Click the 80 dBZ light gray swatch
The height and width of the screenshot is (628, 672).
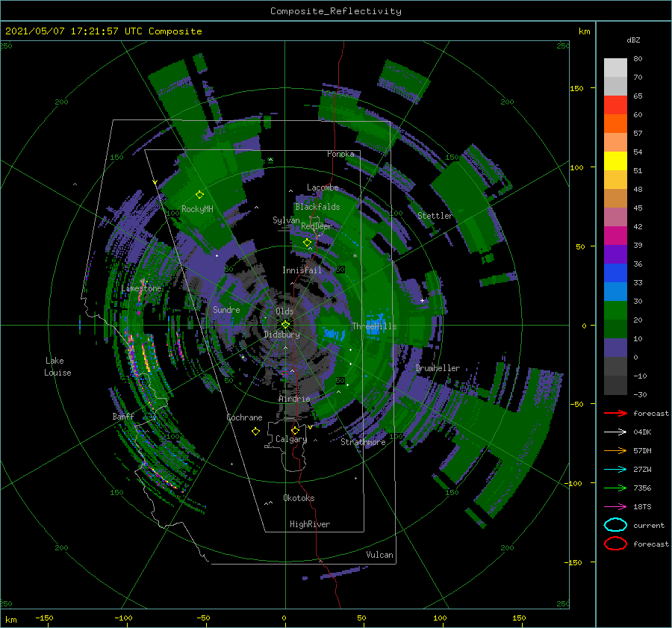coord(615,67)
